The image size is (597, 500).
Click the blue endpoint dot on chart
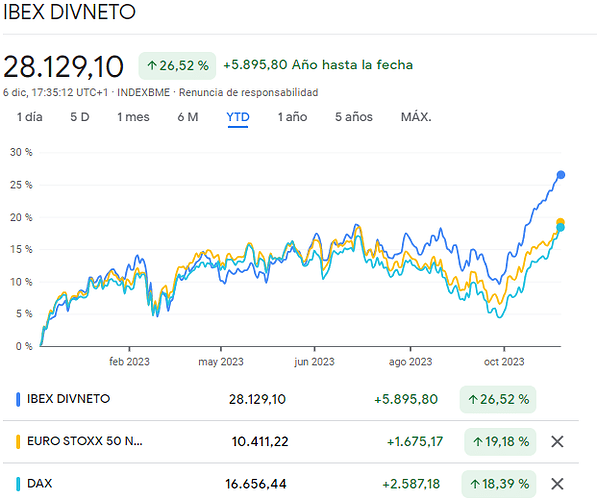pos(560,175)
